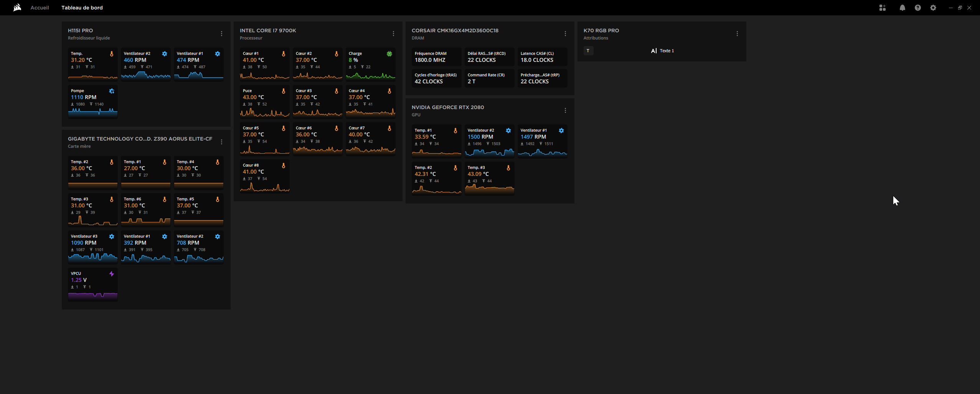
Task: Click fan icon on GPU Ventilateur #1 tile
Action: coord(561,131)
